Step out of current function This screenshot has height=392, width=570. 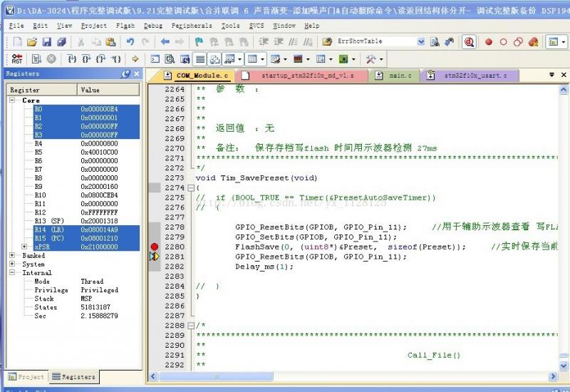tap(100, 59)
